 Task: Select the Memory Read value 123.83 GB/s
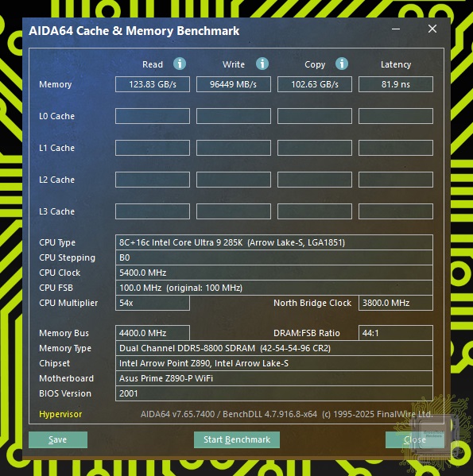click(x=153, y=84)
